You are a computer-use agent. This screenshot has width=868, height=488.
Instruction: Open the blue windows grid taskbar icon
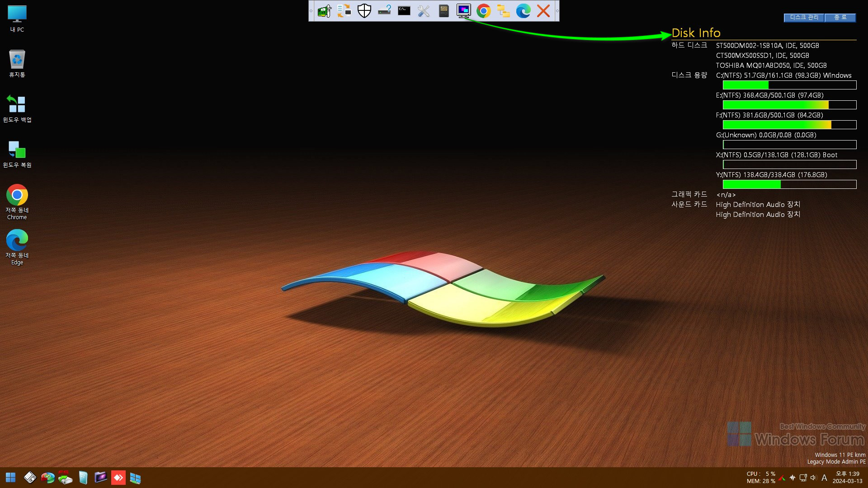click(135, 478)
